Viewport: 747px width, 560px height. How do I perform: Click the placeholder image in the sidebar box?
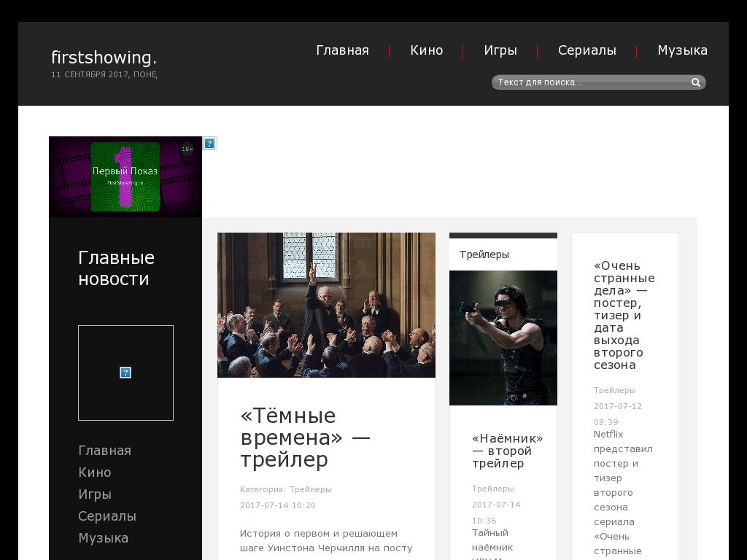[x=125, y=373]
